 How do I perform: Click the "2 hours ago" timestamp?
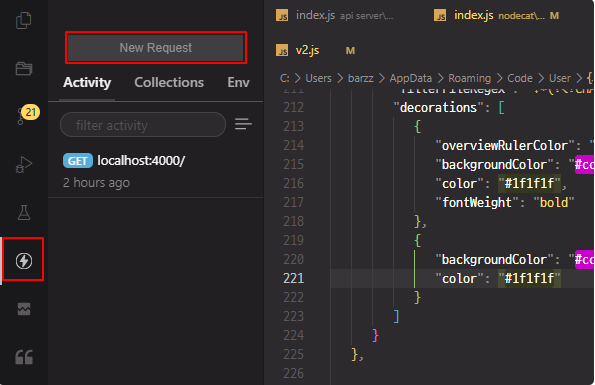point(96,183)
